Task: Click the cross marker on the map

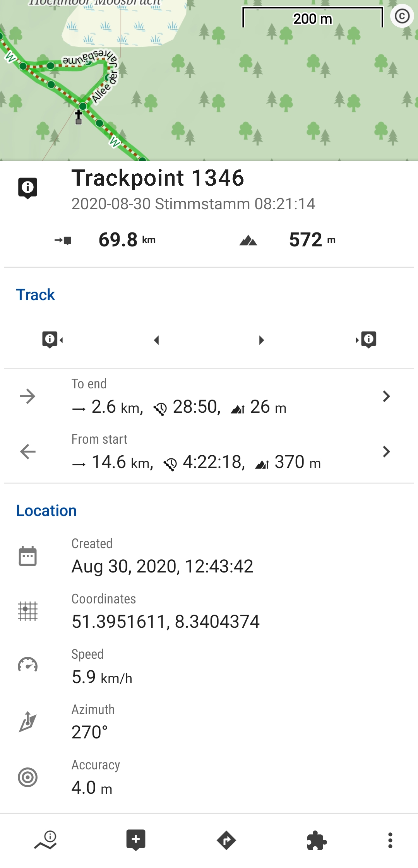Action: [x=79, y=116]
